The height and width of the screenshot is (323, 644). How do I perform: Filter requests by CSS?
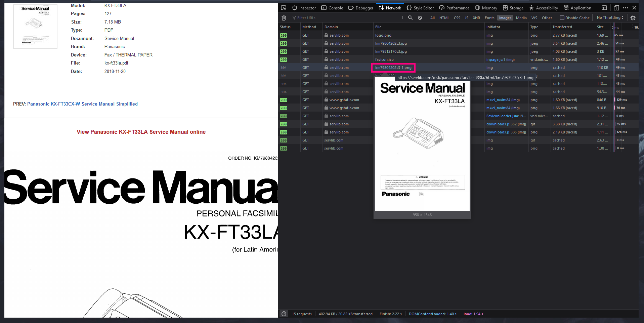point(457,18)
